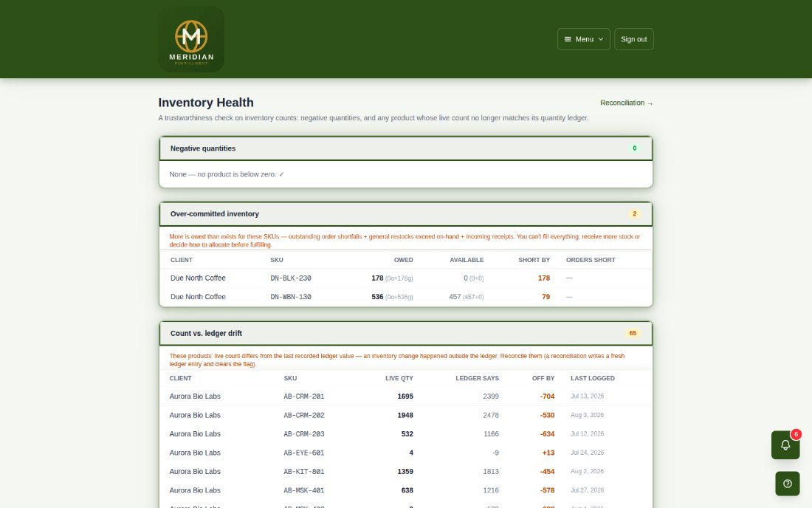Click Live Qty 1948
The width and height of the screenshot is (812, 508).
405,415
